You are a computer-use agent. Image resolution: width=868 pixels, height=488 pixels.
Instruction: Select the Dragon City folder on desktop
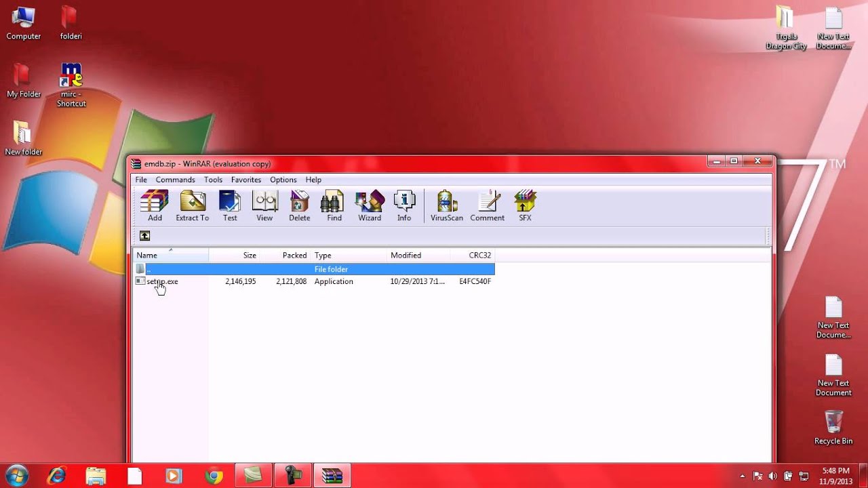[x=786, y=28]
